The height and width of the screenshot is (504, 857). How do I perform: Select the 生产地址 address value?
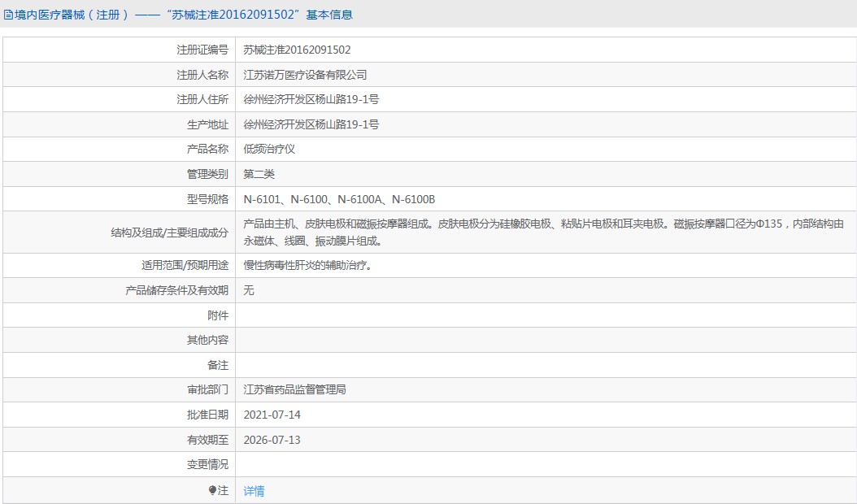pyautogui.click(x=311, y=124)
